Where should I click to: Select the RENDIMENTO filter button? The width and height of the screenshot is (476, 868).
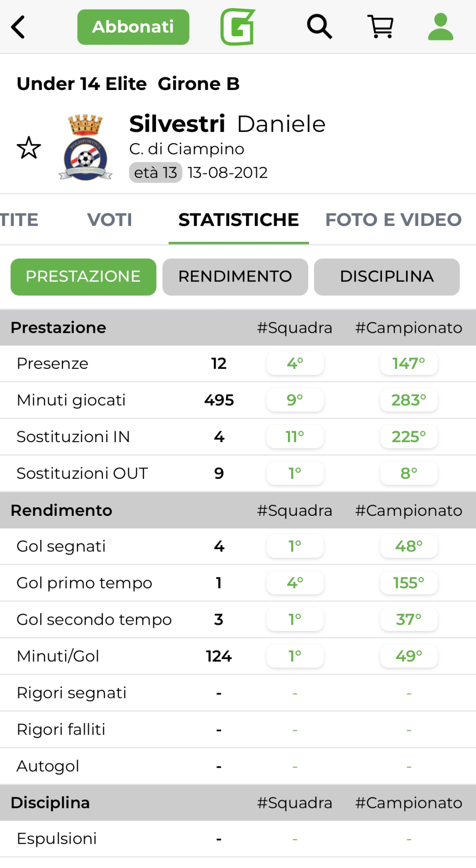[235, 277]
